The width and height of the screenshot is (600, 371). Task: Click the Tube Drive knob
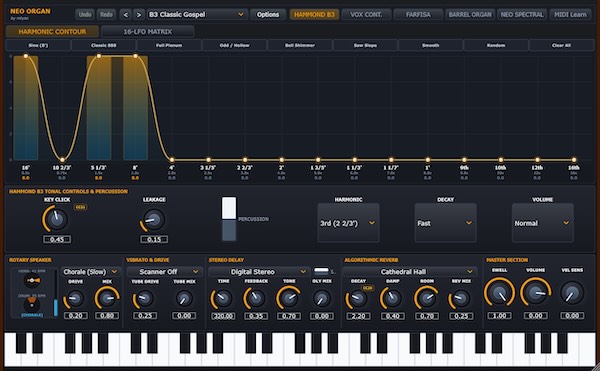tap(145, 299)
